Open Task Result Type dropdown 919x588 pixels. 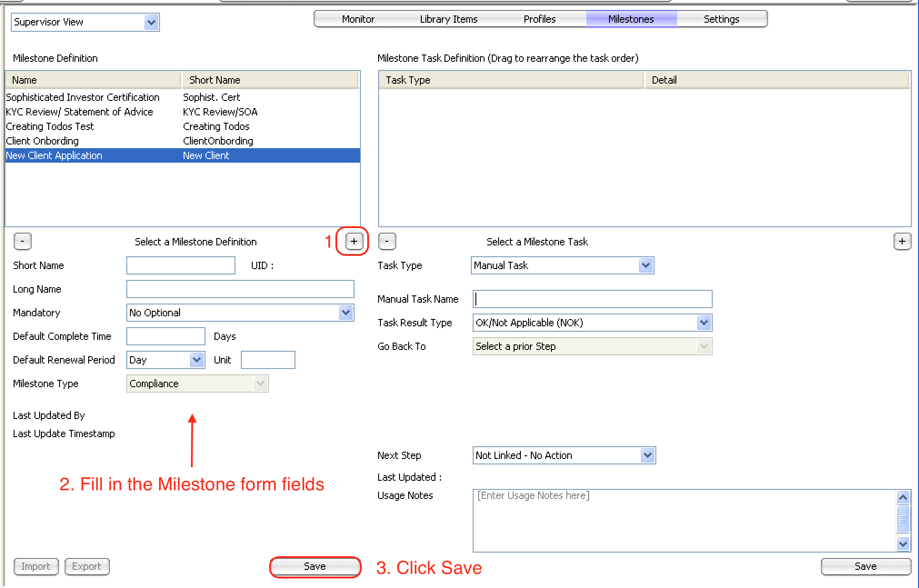[704, 323]
